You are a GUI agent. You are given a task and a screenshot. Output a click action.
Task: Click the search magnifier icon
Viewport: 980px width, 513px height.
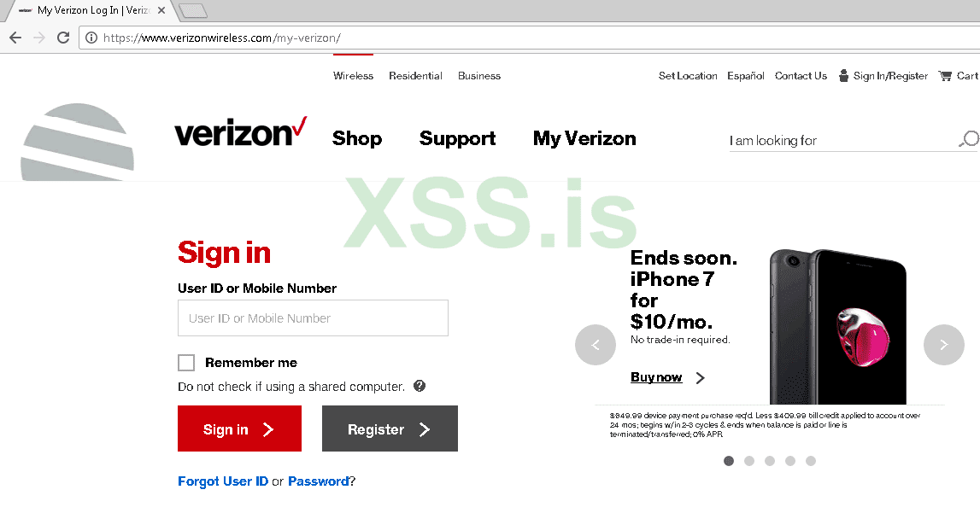pyautogui.click(x=969, y=138)
